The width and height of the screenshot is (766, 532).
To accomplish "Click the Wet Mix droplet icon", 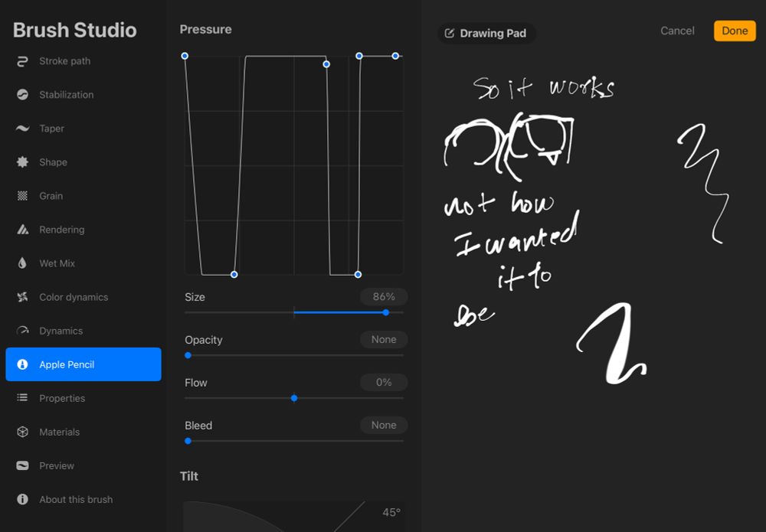I will click(x=22, y=263).
